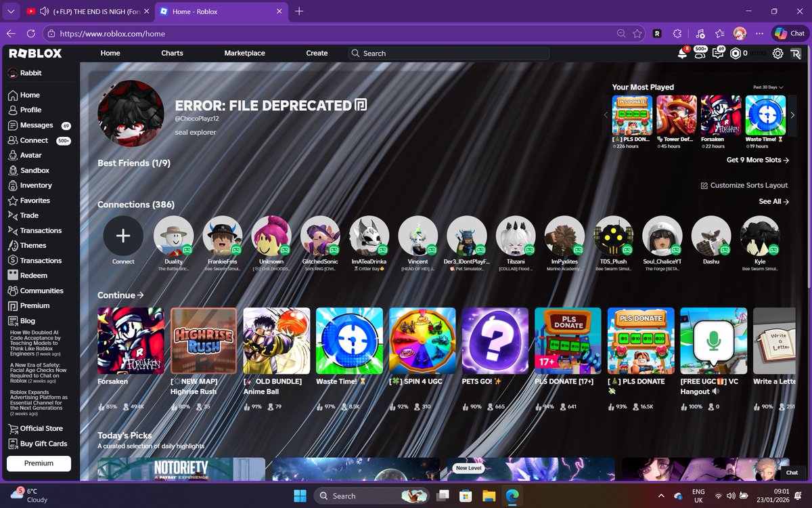The height and width of the screenshot is (508, 812).
Task: Open Copilot Chat button in browser toolbar
Action: (790, 33)
